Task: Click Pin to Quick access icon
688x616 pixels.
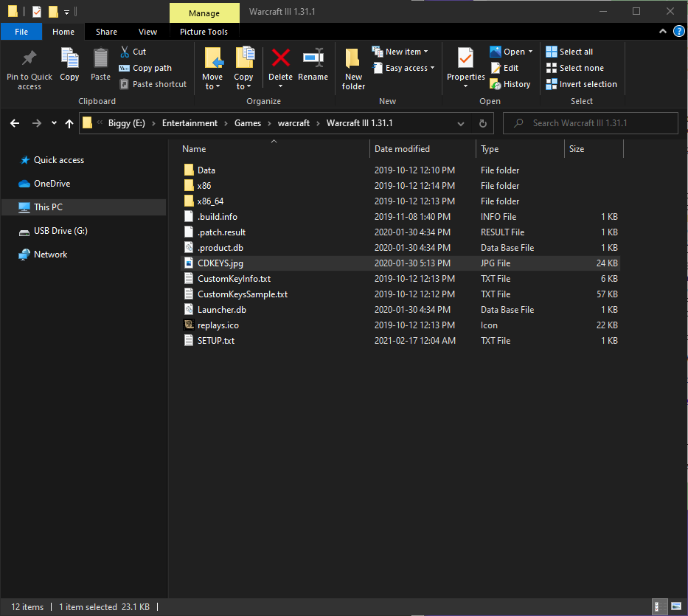Action: click(29, 58)
